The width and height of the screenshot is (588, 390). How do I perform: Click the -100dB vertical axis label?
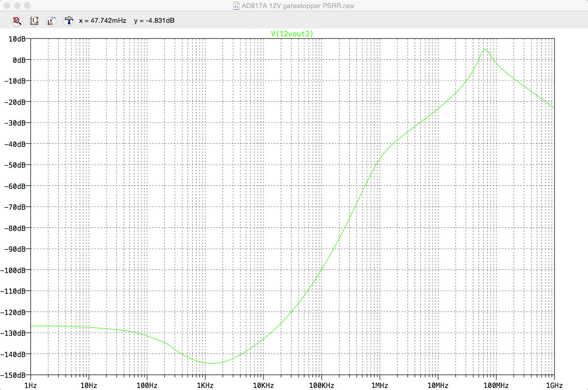(x=13, y=270)
